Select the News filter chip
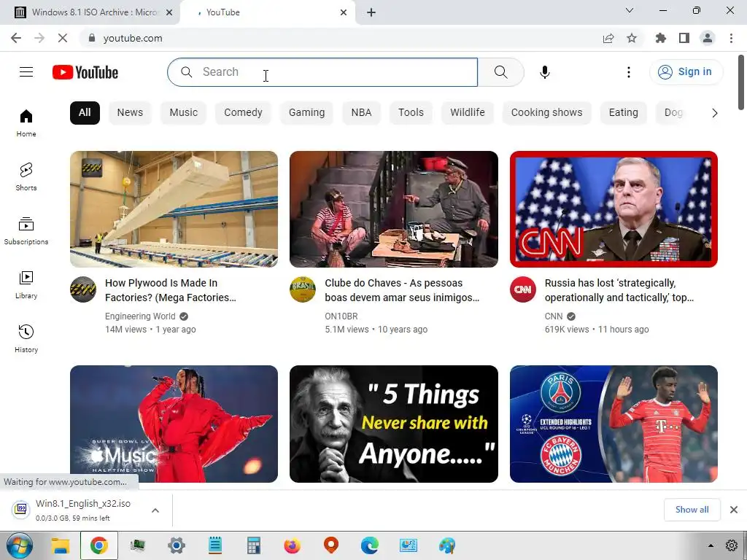The width and height of the screenshot is (747, 560). (x=130, y=113)
